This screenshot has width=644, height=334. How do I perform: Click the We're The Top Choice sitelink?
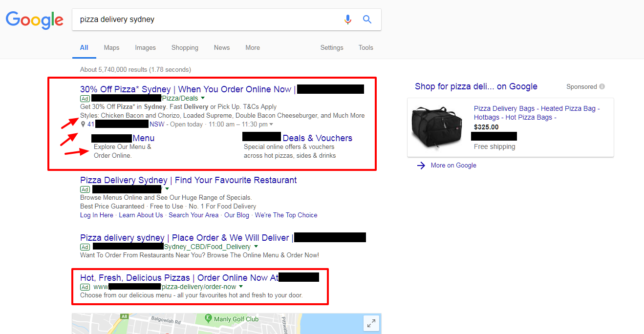click(286, 215)
